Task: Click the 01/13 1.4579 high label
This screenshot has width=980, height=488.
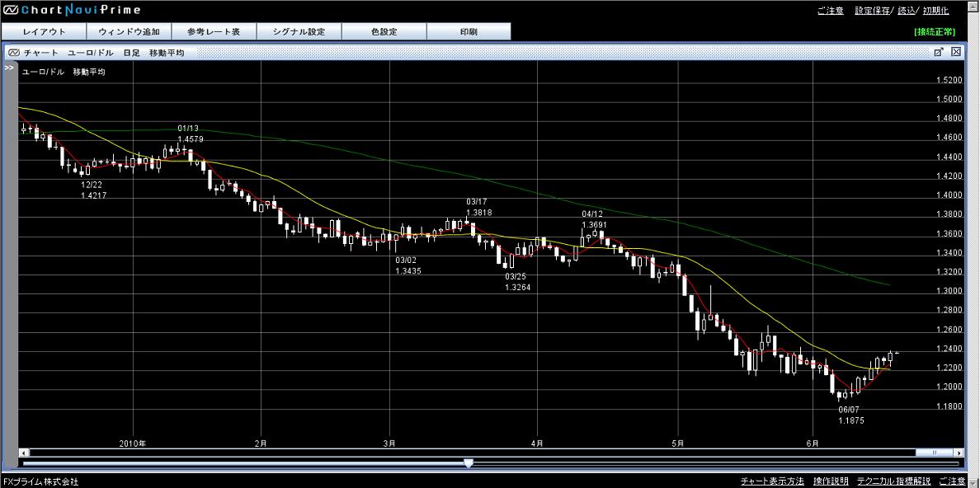Action: [x=190, y=134]
